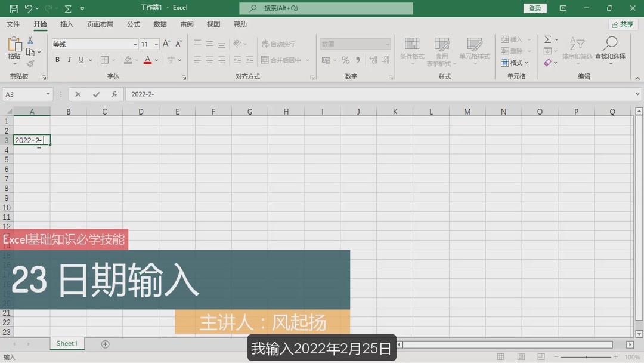Open the font size dropdown

click(148, 43)
